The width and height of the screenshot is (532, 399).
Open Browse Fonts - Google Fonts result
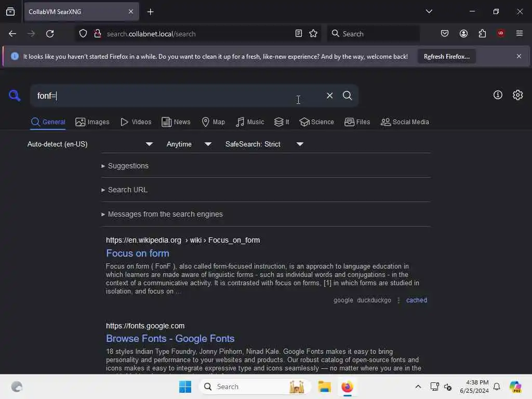(x=170, y=339)
